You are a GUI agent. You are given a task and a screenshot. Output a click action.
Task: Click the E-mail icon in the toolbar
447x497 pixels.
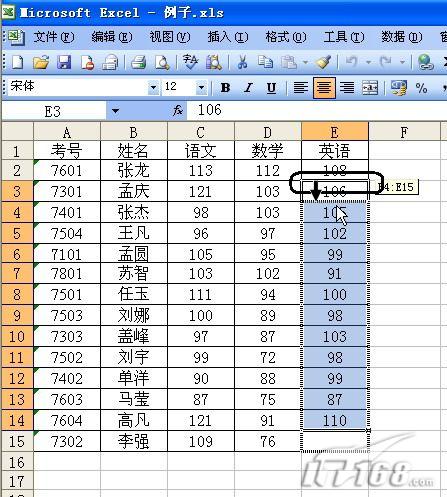pos(110,62)
